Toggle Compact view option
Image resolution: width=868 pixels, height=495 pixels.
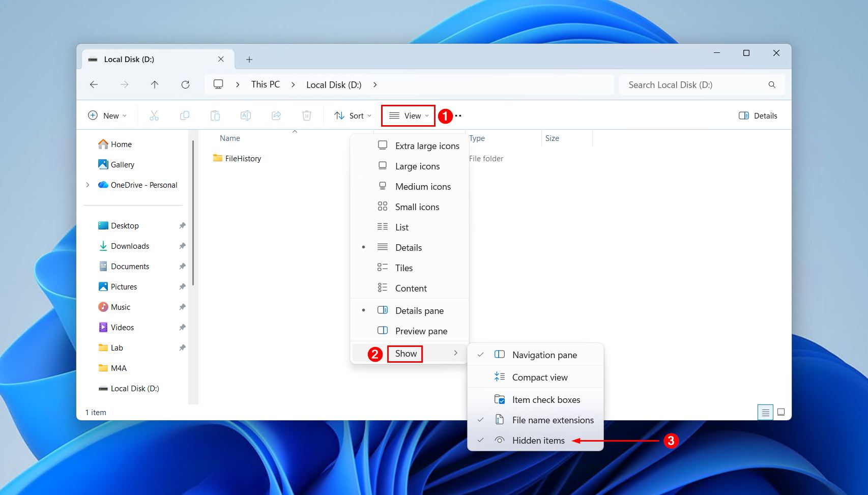pos(535,377)
